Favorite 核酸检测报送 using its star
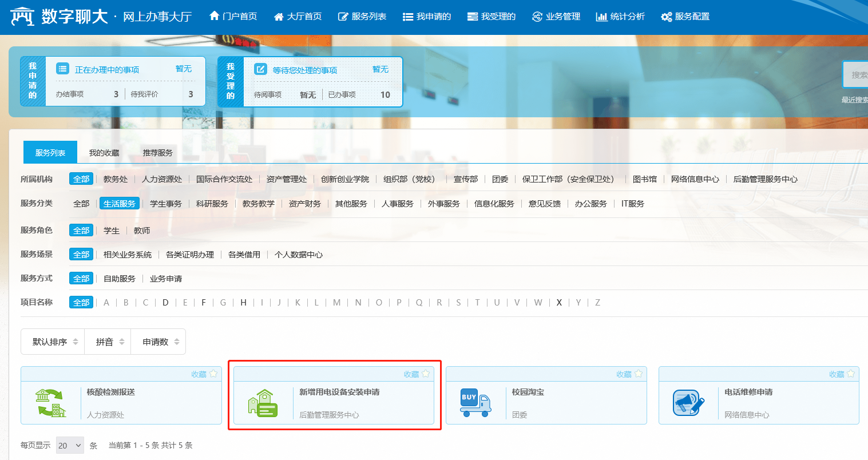This screenshot has height=460, width=868. [213, 374]
